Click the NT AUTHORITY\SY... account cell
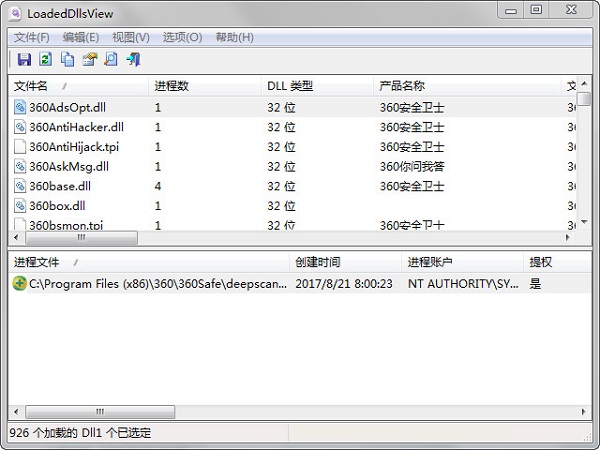The width and height of the screenshot is (600, 450). (463, 284)
